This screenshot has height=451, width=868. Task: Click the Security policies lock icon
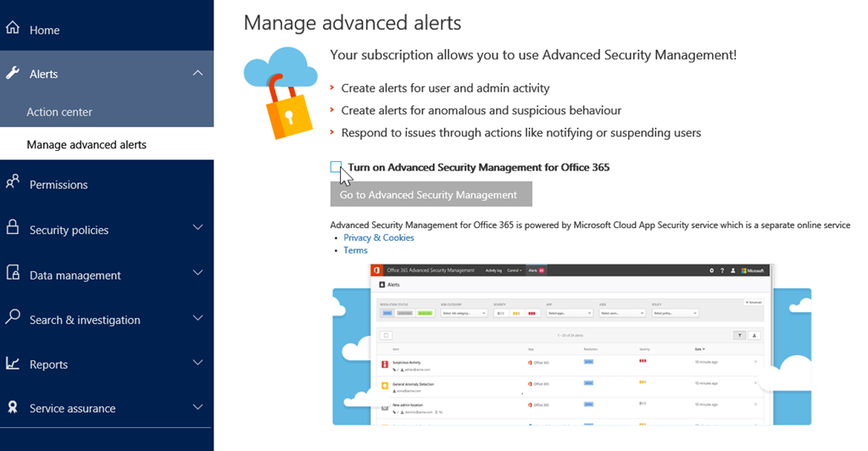click(x=13, y=228)
